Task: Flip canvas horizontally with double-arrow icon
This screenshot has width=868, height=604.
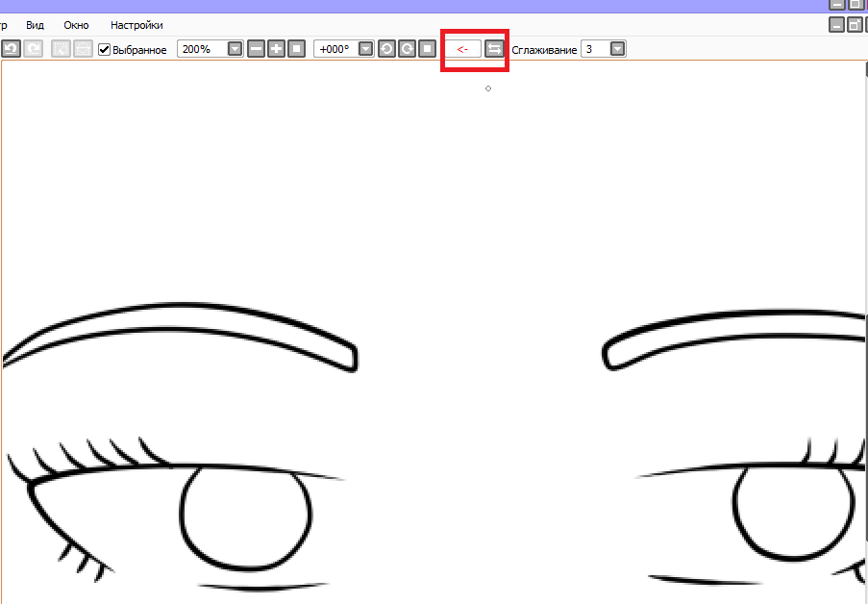Action: [494, 48]
